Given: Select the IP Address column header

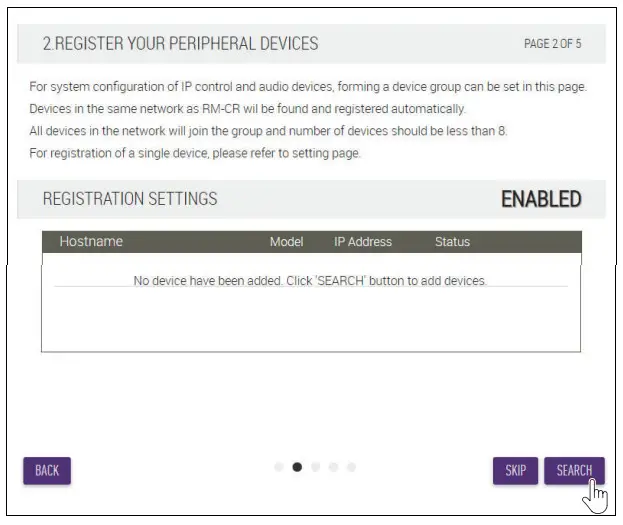Looking at the screenshot, I should click(363, 242).
